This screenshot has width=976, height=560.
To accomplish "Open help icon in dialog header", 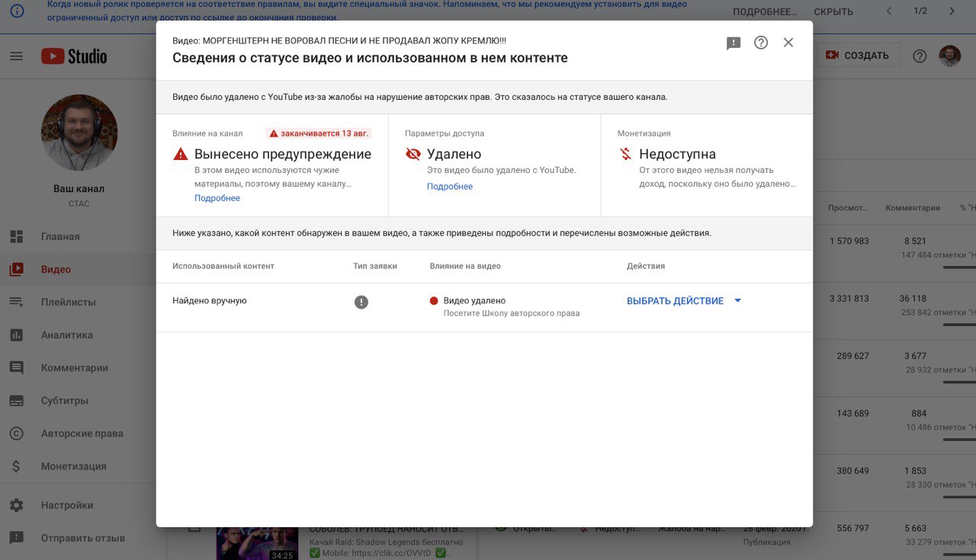I will [761, 43].
